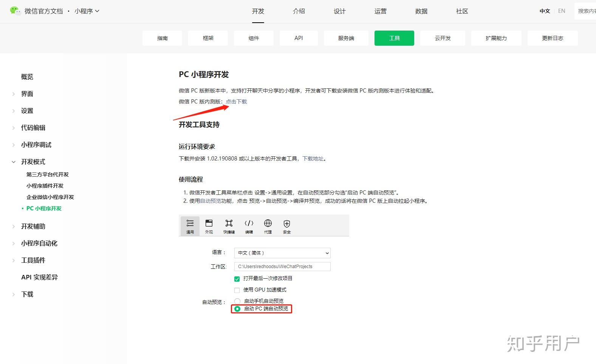The image size is (596, 364).
Task: Expand the 工具插件 sidebar section
Action: [14, 261]
